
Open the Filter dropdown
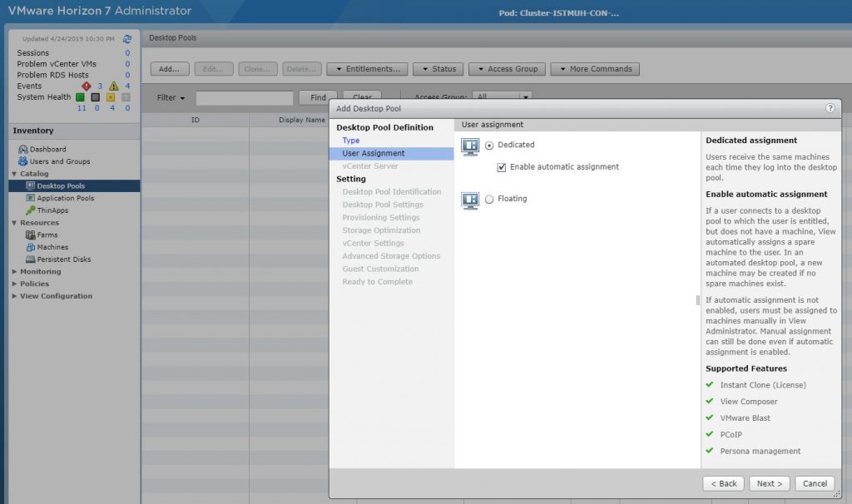point(171,98)
